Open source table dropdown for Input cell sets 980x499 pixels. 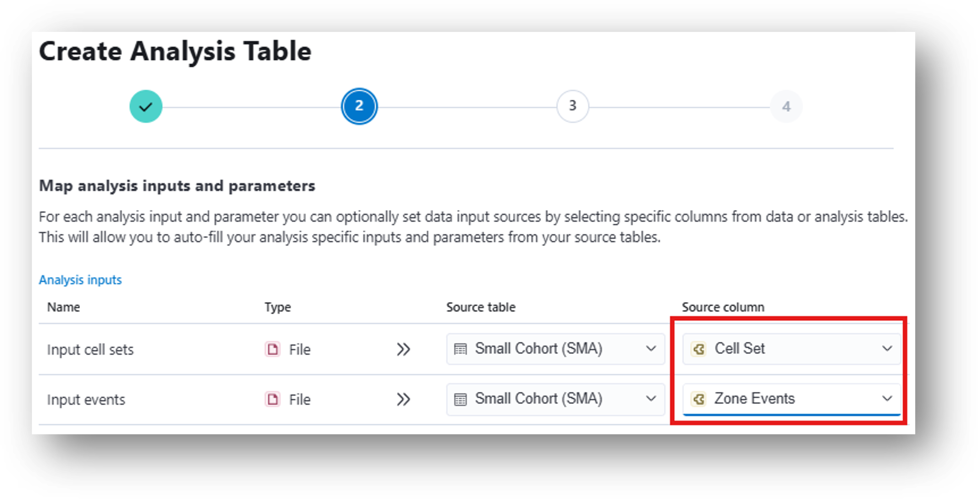[x=555, y=349]
